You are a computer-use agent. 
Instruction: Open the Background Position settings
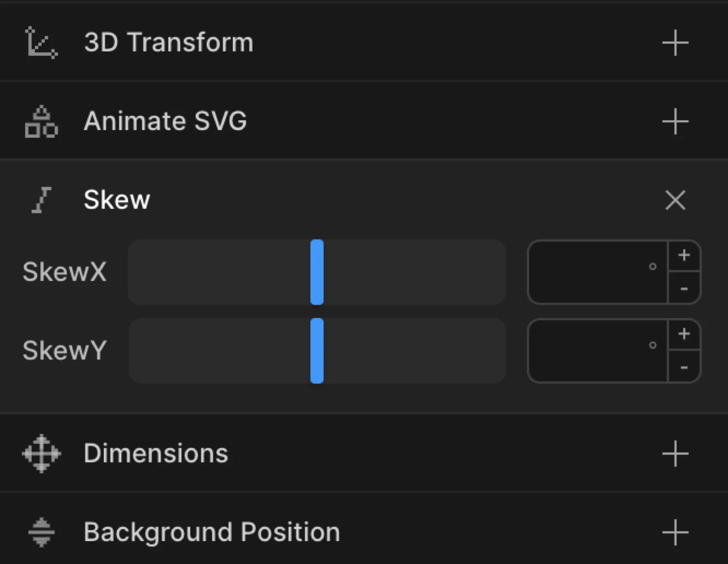coord(675,531)
